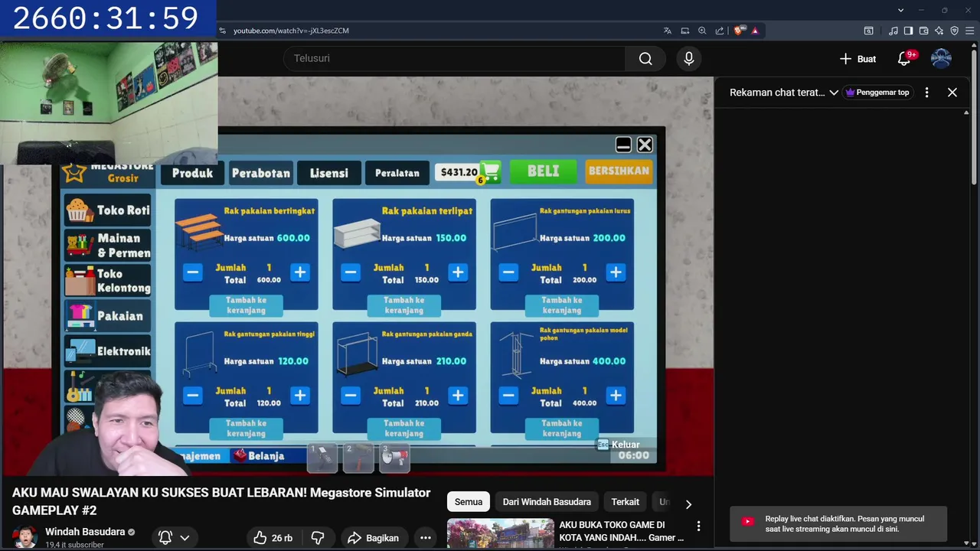Open more actions three-dot button under video
This screenshot has height=551, width=980.
click(x=426, y=538)
